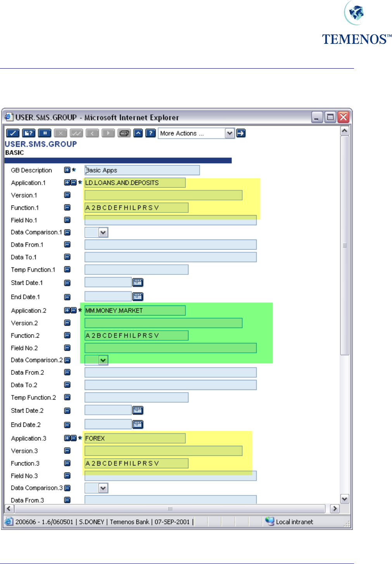Click the Function.1 field with function codes
Viewport: 392px width, 564px height.
tap(136, 208)
